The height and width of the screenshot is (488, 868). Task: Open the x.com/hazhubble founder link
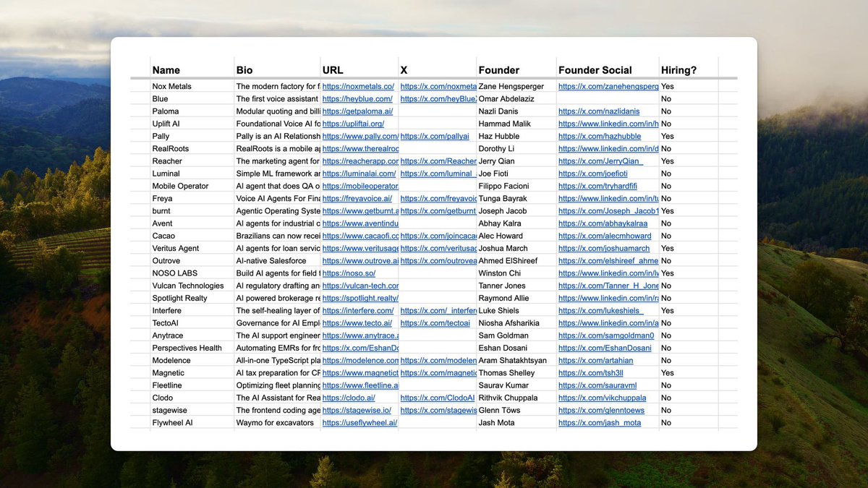(600, 137)
